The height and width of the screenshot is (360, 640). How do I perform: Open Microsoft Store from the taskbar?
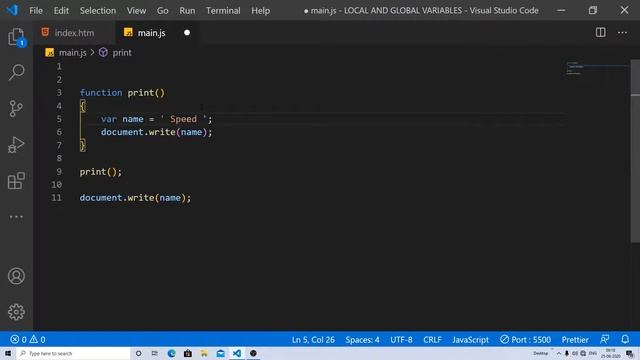(188, 353)
